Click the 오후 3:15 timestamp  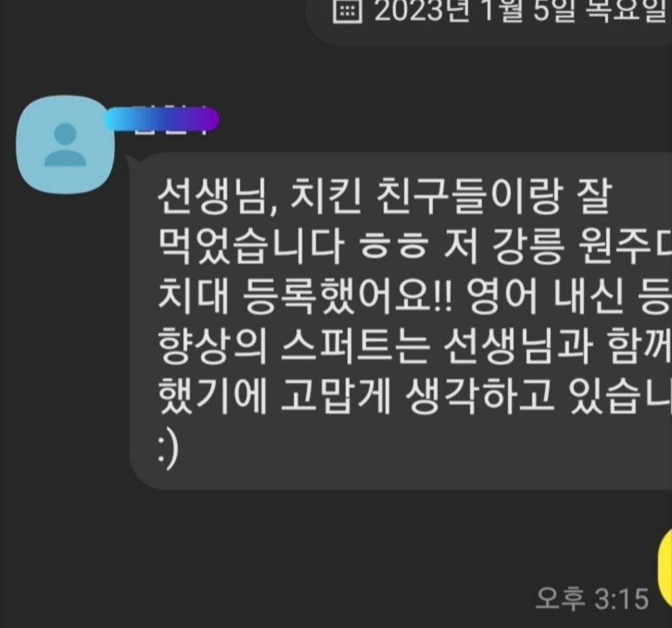point(592,598)
